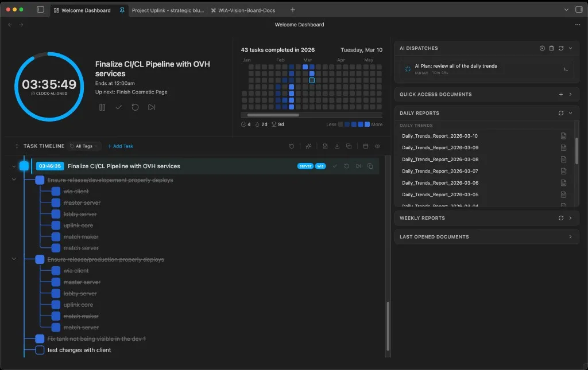Open the three-dot more options menu
The height and width of the screenshot is (370, 588).
pyautogui.click(x=578, y=25)
